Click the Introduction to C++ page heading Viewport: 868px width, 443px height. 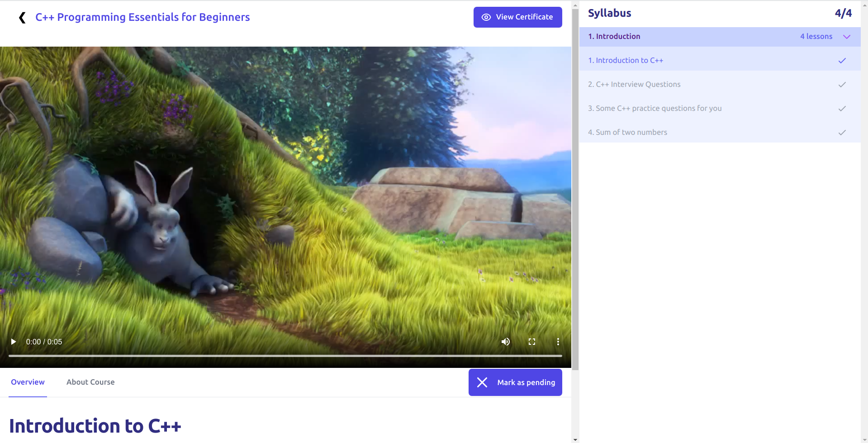coord(95,426)
